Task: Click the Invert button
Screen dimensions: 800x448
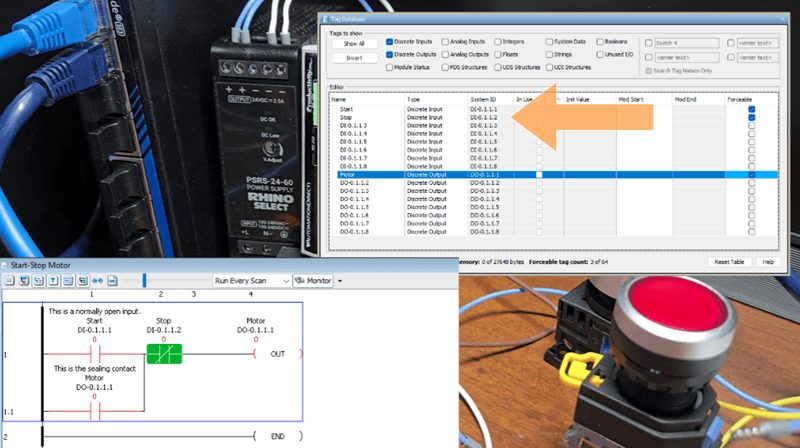Action: (x=354, y=58)
